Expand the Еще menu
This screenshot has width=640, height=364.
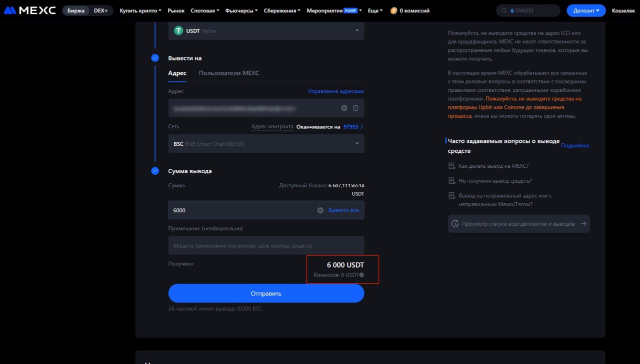pos(375,10)
